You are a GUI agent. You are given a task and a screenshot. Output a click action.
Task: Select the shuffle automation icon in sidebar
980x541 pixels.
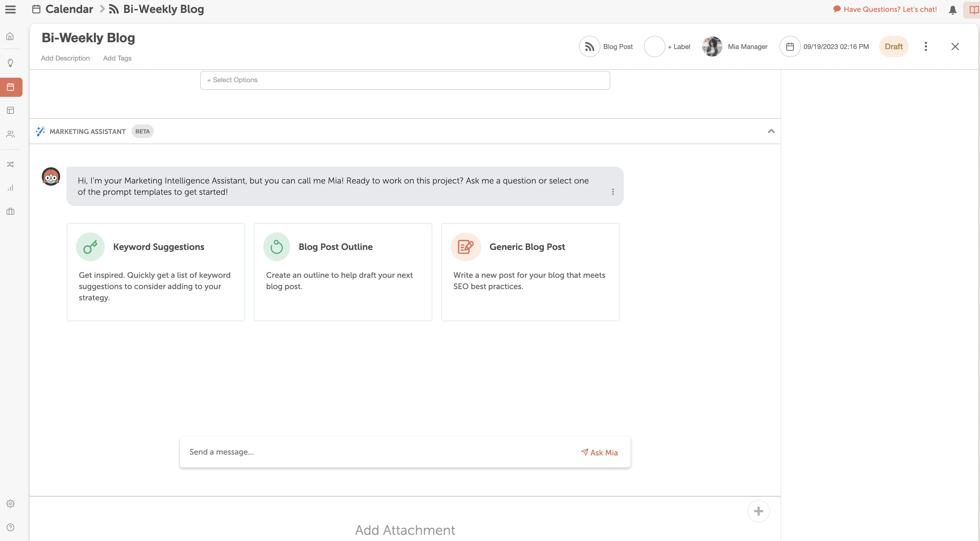[x=10, y=164]
